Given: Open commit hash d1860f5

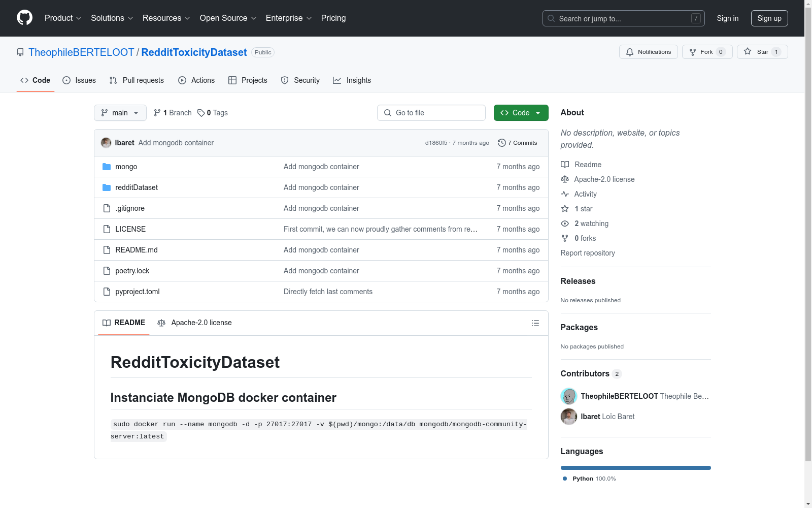Looking at the screenshot, I should 436,143.
